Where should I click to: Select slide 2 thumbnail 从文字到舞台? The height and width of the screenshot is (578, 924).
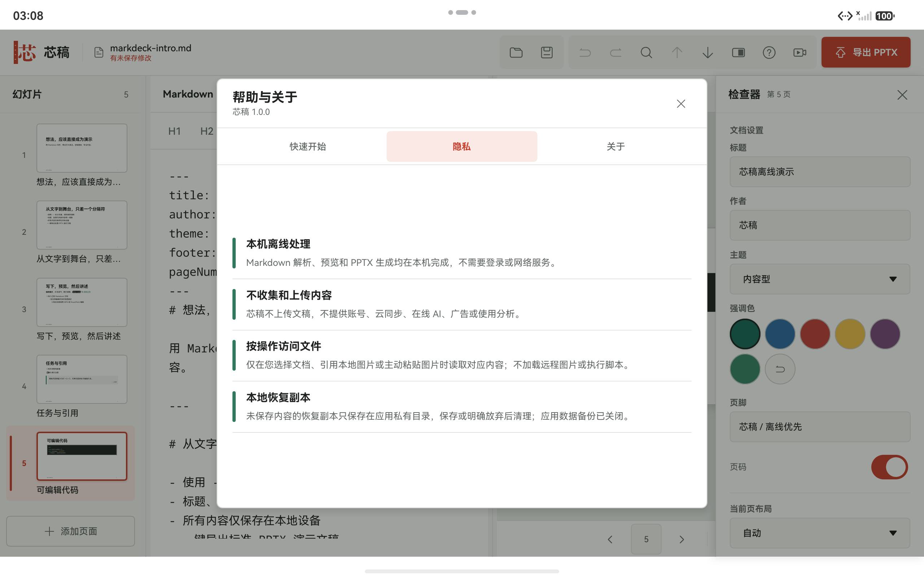point(82,225)
